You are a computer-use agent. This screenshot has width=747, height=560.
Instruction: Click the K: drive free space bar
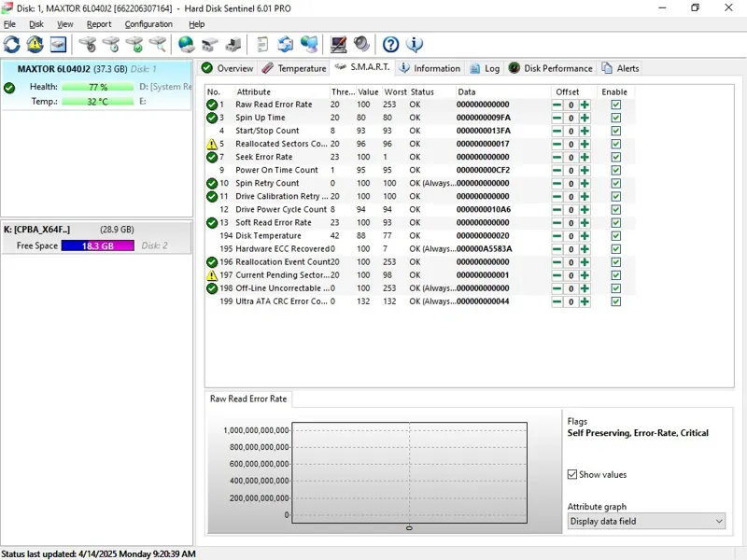coord(98,245)
